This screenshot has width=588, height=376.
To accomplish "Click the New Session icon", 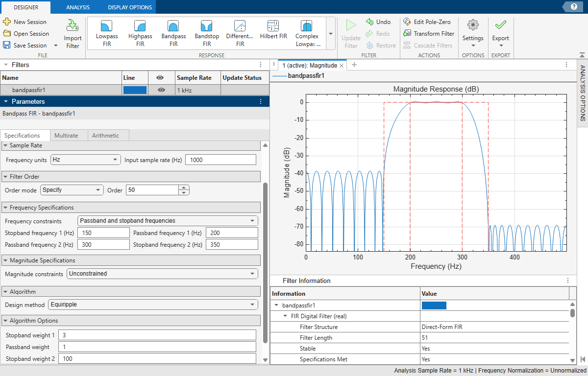I will tap(7, 22).
